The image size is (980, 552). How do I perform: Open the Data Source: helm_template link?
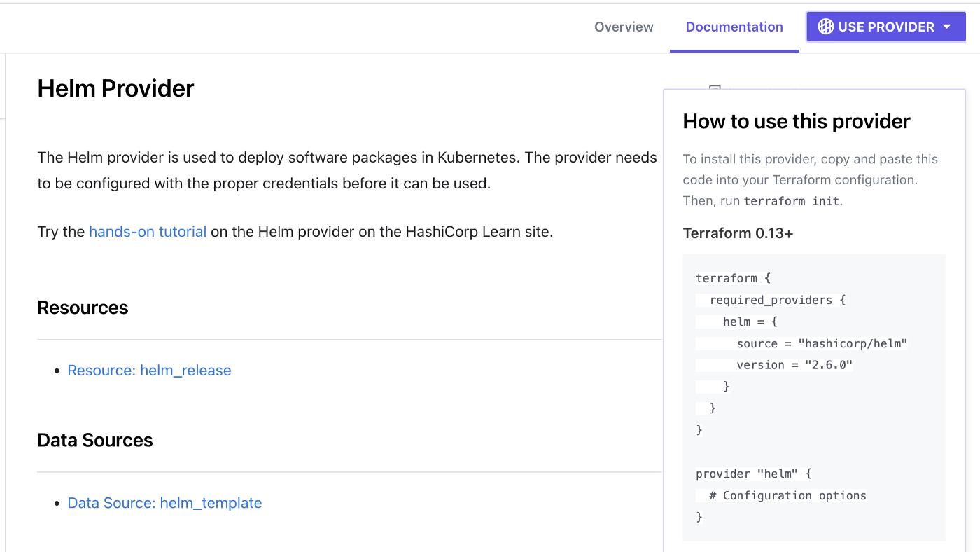[164, 502]
